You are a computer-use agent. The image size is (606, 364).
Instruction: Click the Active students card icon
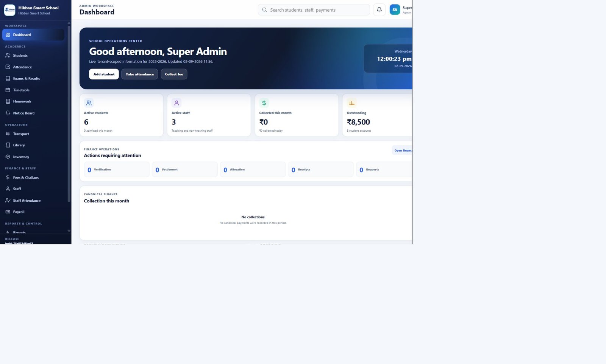click(89, 103)
